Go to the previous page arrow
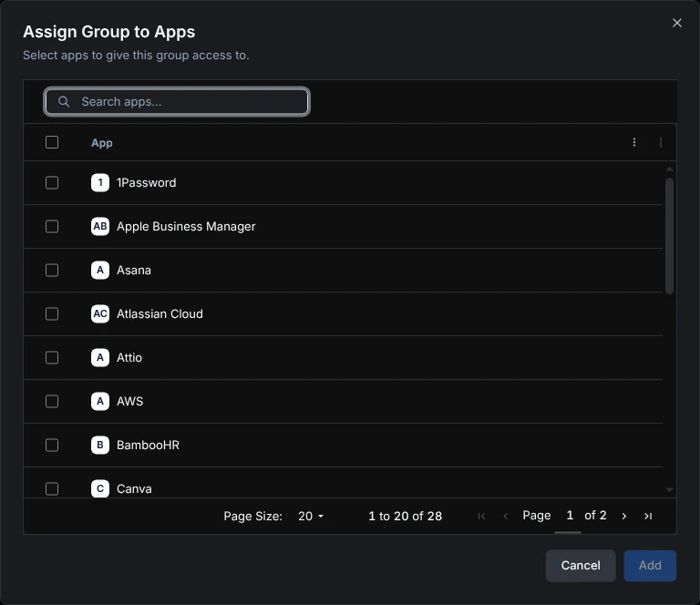The image size is (700, 605). tap(505, 517)
